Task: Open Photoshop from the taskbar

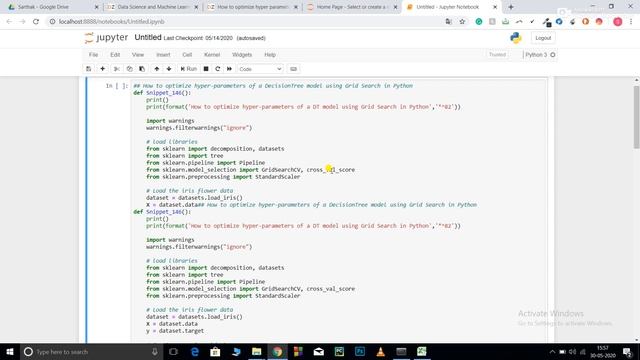Action: 360,351
